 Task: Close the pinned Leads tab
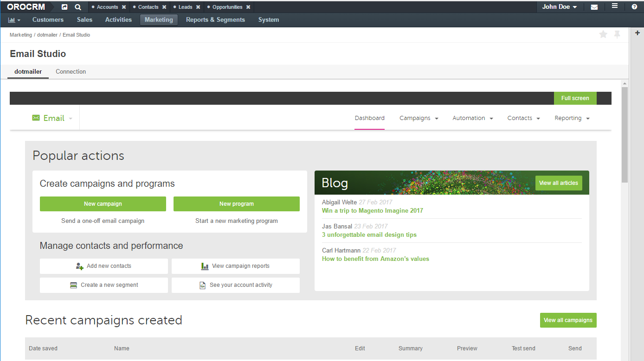[x=198, y=7]
